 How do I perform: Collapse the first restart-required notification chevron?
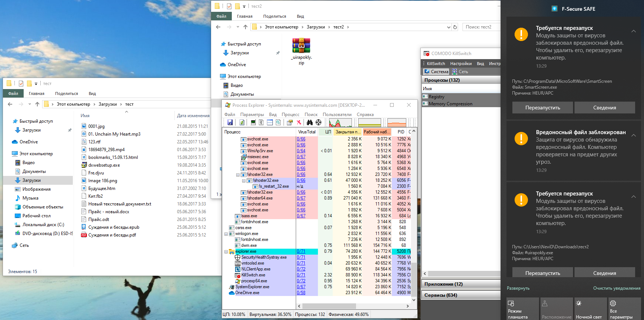[x=634, y=31]
